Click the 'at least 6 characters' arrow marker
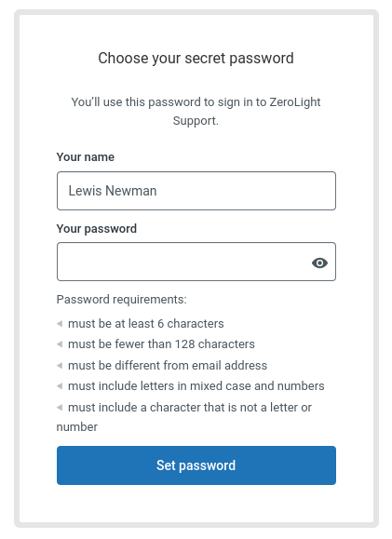 pos(60,323)
